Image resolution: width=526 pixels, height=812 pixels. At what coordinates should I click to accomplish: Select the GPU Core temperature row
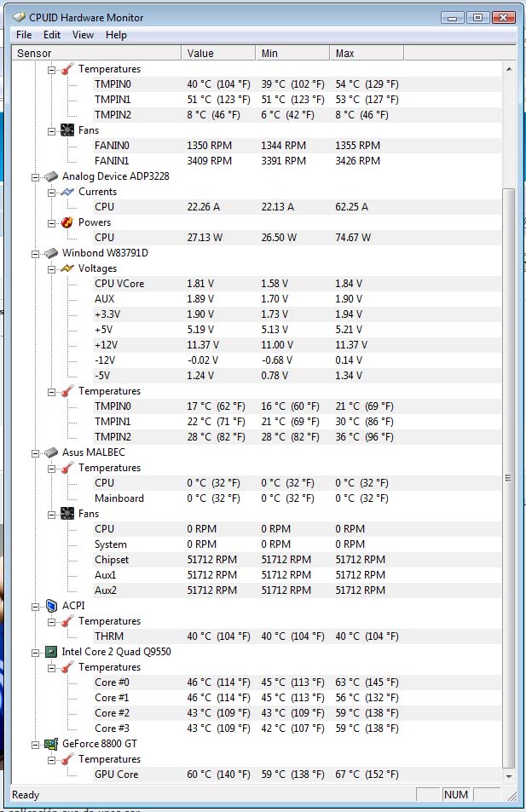pyautogui.click(x=297, y=775)
